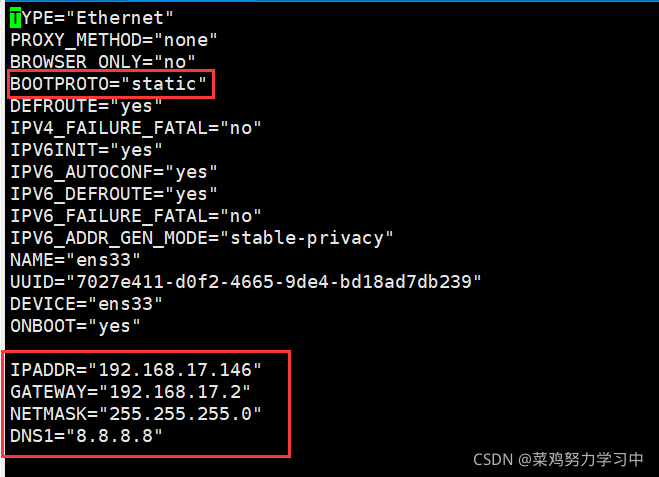Image resolution: width=659 pixels, height=477 pixels.
Task: Click the NETMASK="255.255.255.0" line
Action: click(x=136, y=414)
